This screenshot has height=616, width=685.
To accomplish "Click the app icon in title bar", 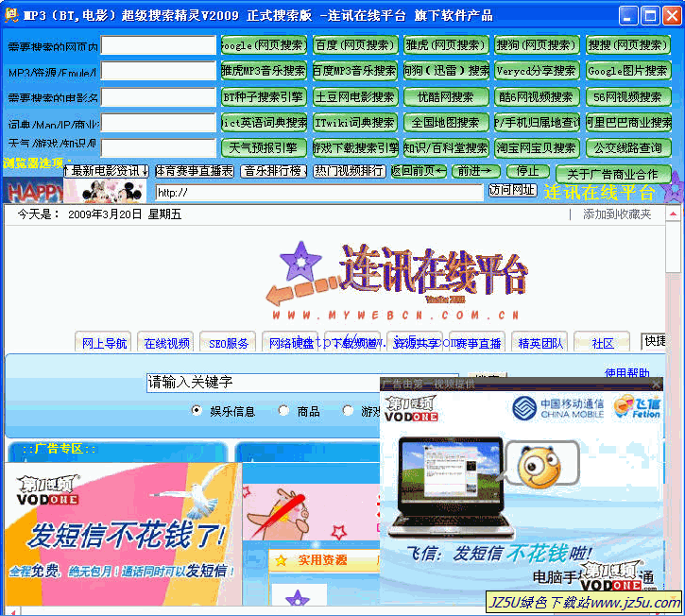I will [x=11, y=16].
